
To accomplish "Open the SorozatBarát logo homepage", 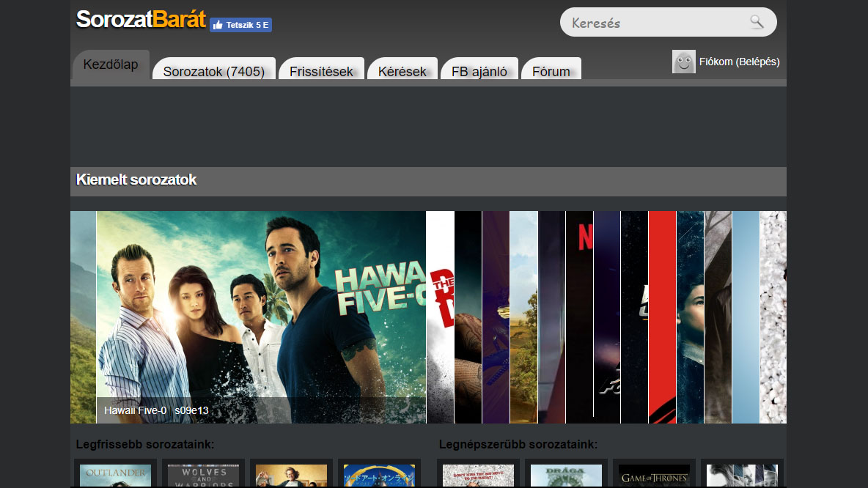I will (x=141, y=19).
